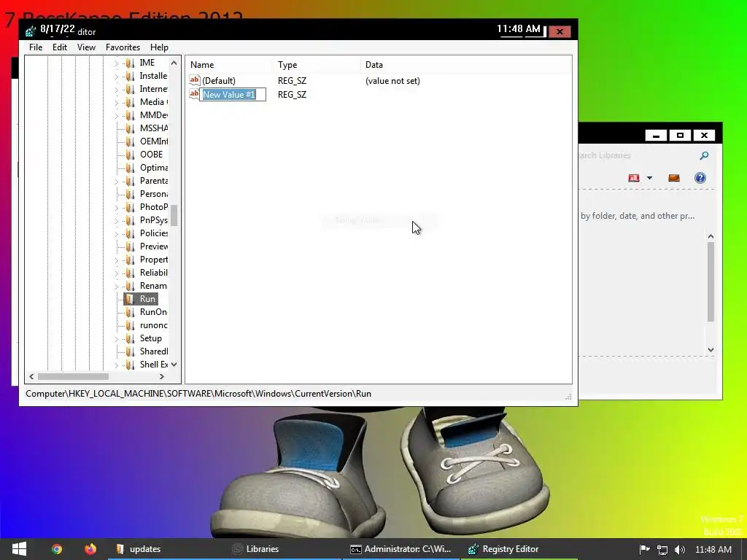Click the Persona key folder icon
This screenshot has width=747, height=560.
pos(130,194)
